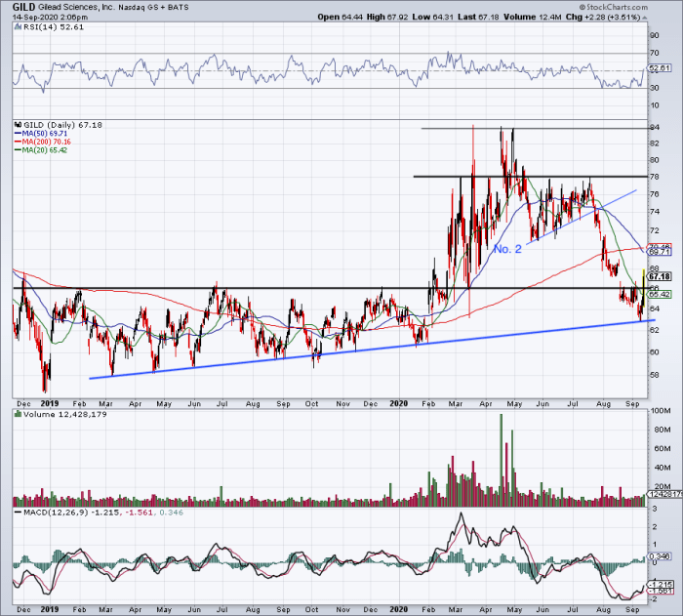This screenshot has height=616, width=683.
Task: Click the MACD line icon beside MACD label
Action: (18, 513)
